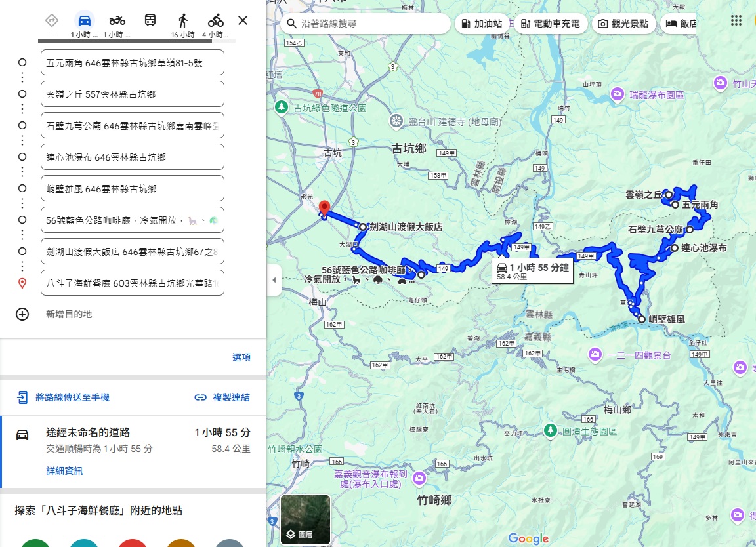Click the send-to-phone icon
This screenshot has width=756, height=547.
[x=22, y=397]
